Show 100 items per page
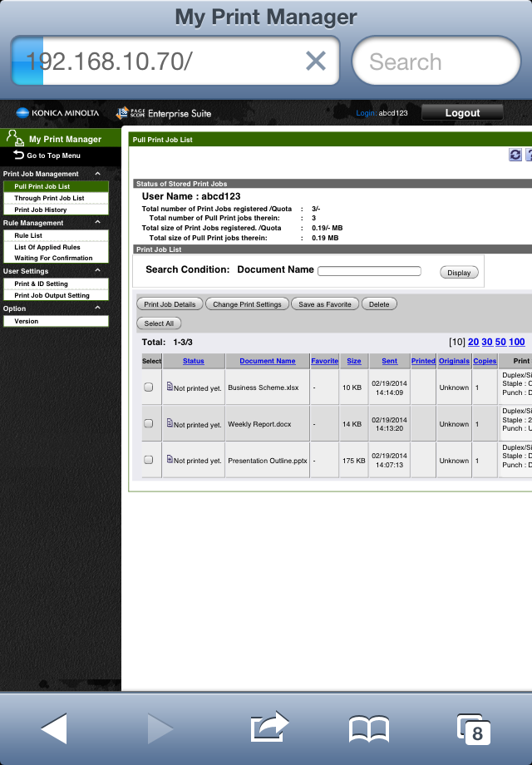 pyautogui.click(x=517, y=342)
